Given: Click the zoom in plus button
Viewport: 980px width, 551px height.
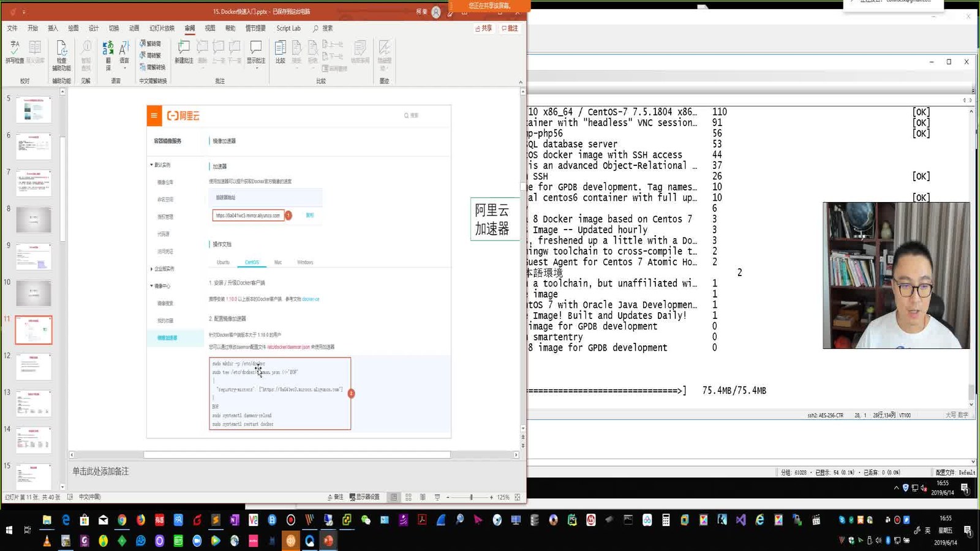Looking at the screenshot, I should pos(491,497).
